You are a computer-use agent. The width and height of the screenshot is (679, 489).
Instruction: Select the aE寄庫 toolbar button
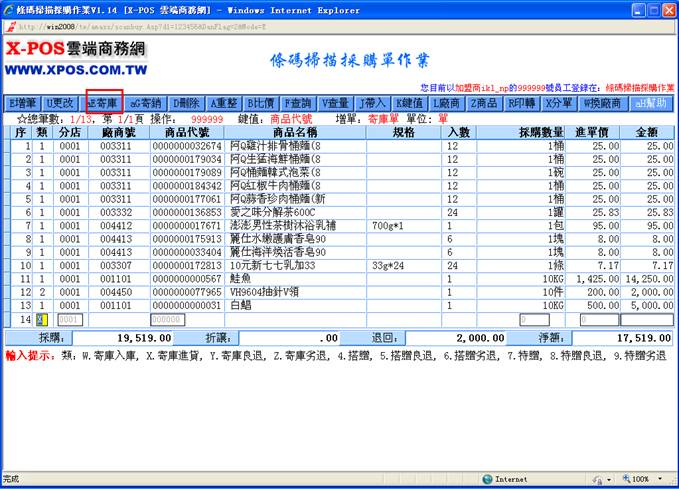pos(104,103)
